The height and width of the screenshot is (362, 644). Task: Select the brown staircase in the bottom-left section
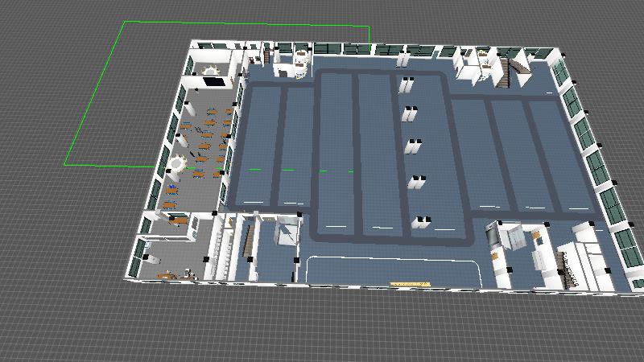[x=249, y=240]
